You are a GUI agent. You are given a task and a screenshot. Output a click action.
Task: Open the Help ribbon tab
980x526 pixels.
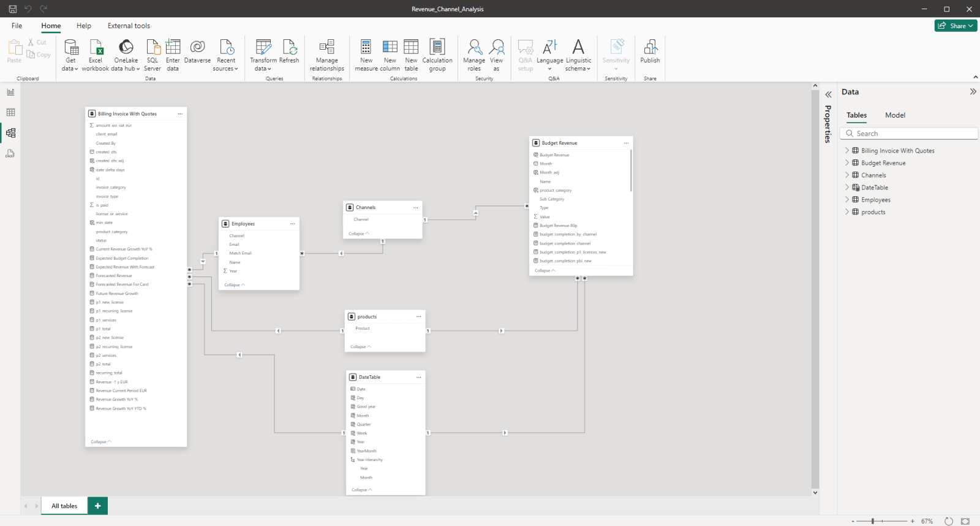[84, 26]
